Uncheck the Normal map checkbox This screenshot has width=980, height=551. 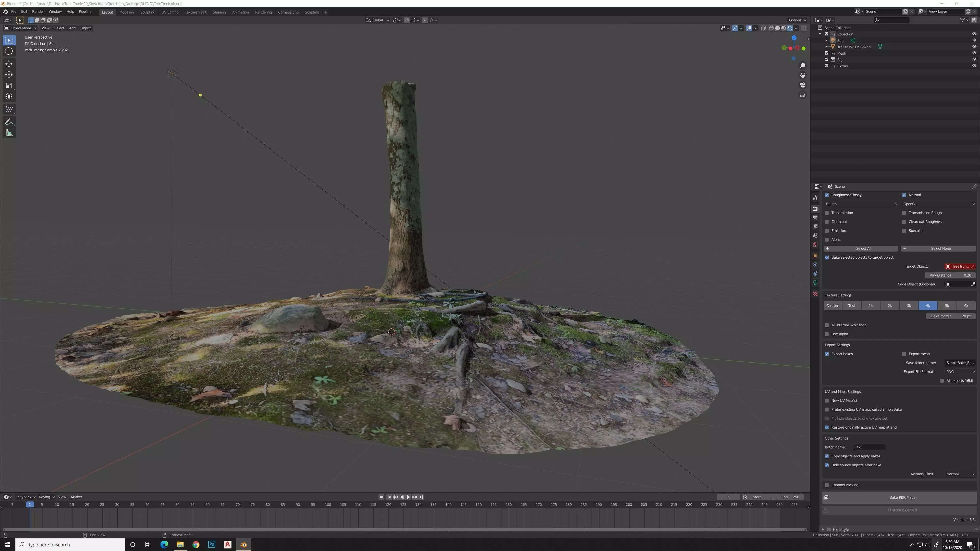[904, 195]
